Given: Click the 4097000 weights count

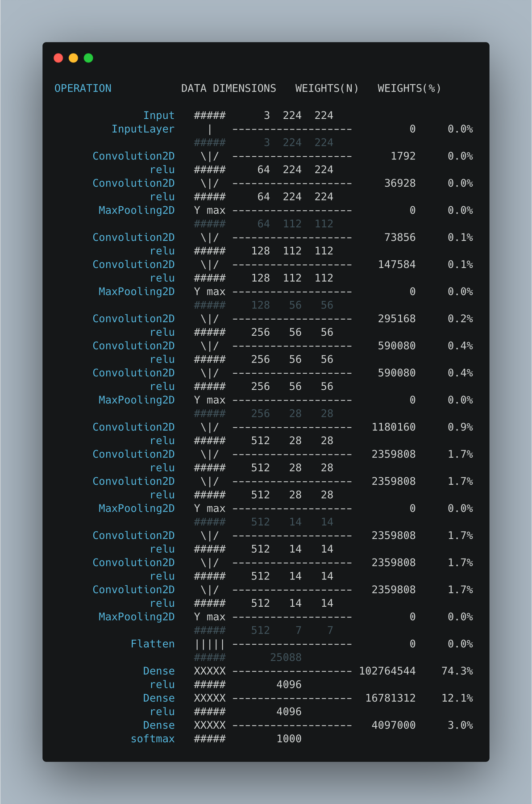Looking at the screenshot, I should (394, 725).
